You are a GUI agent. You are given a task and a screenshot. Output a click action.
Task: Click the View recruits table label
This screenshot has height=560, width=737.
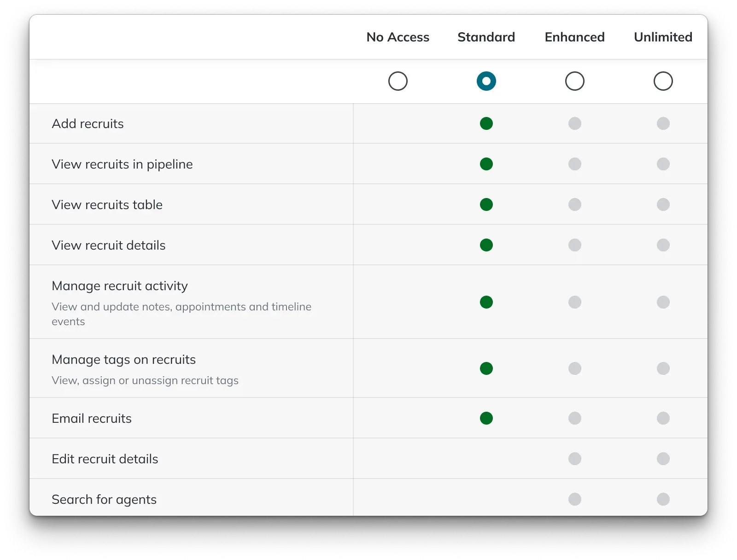[x=107, y=204]
